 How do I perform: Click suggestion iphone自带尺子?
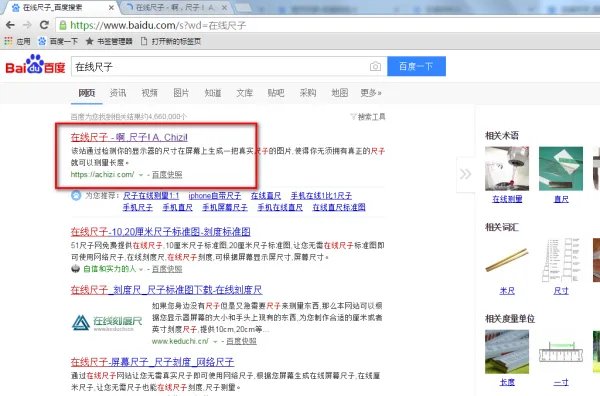pyautogui.click(x=215, y=196)
